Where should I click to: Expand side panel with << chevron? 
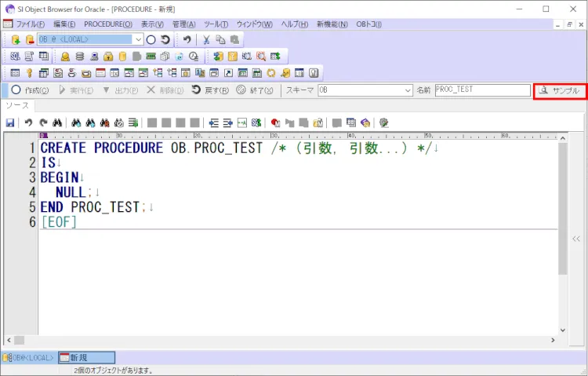576,239
